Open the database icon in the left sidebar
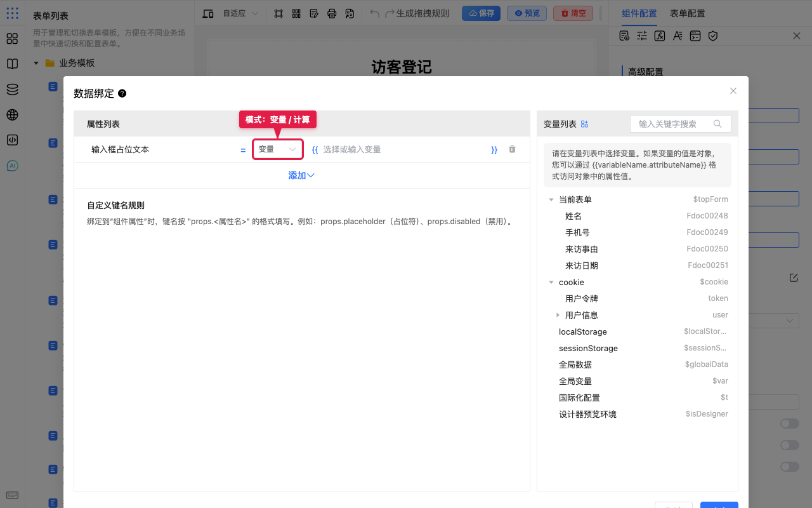Viewport: 812px width, 508px height. click(12, 90)
